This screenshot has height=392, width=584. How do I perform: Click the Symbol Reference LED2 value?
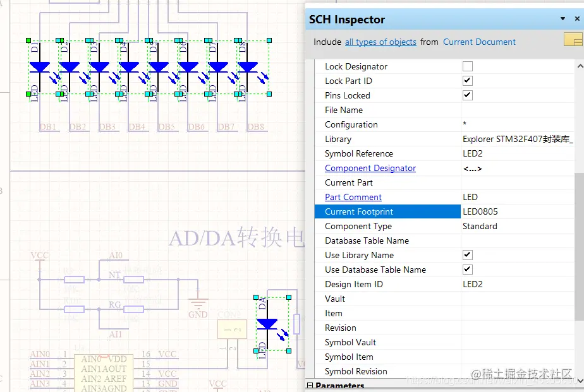473,153
